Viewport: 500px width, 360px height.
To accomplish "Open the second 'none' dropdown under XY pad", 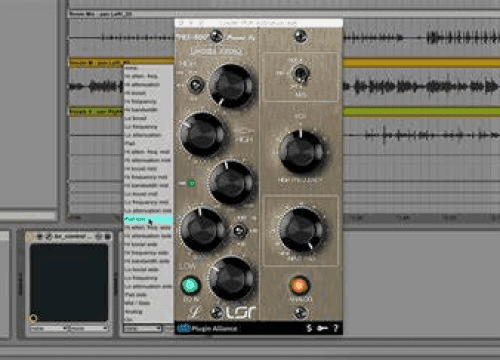I will click(89, 328).
